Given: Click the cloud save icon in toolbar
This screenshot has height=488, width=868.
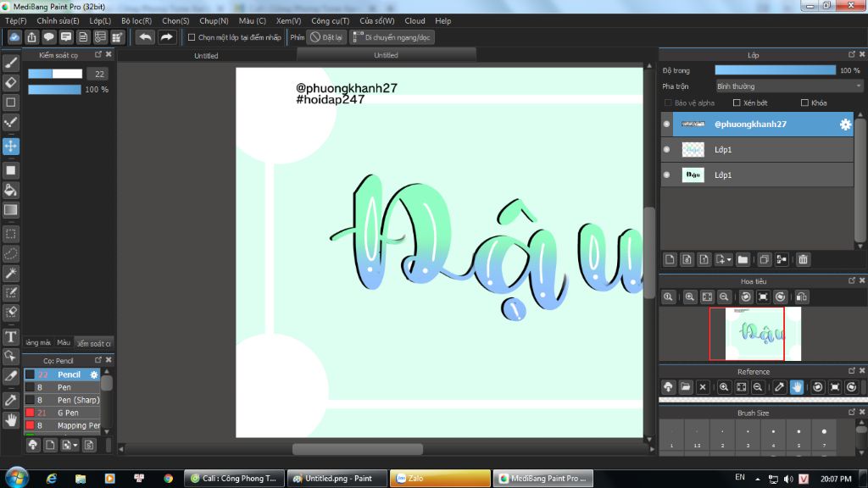Looking at the screenshot, I should tap(14, 37).
